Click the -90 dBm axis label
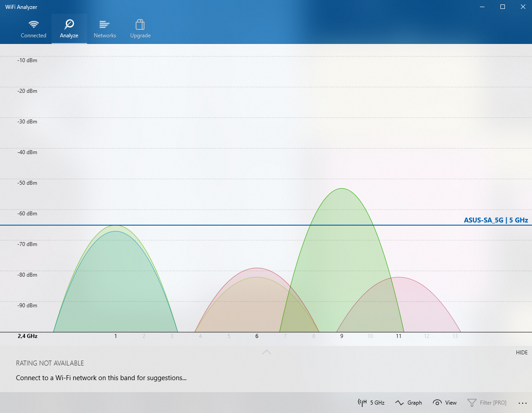 click(27, 306)
